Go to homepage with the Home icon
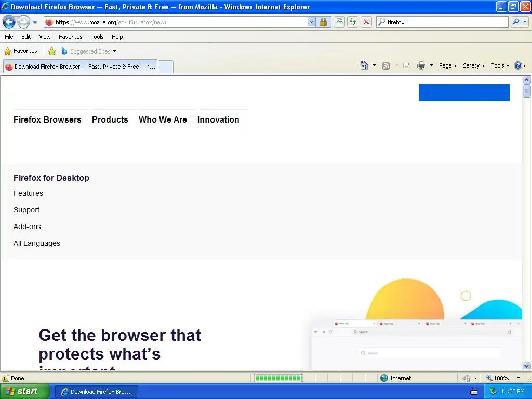Image resolution: width=532 pixels, height=399 pixels. (364, 65)
